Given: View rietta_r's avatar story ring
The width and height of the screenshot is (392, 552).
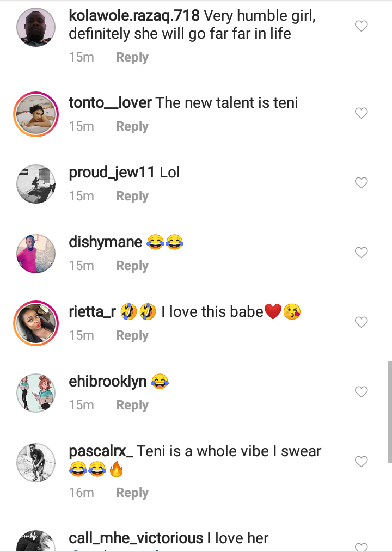Looking at the screenshot, I should (36, 322).
